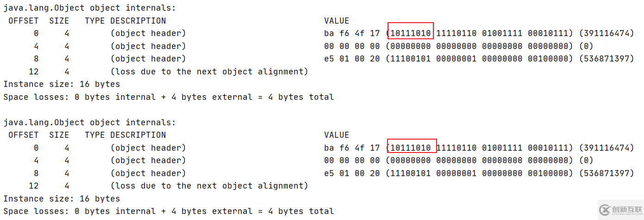This screenshot has height=220, width=644.
Task: Click the second '(536871397)' decimal value
Action: point(606,173)
